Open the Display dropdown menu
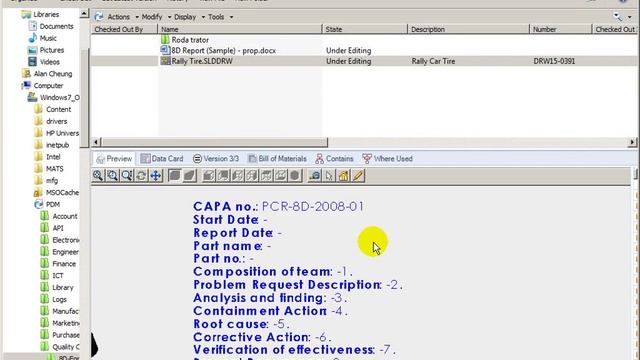Screen dimensions: 640x360 189,17
